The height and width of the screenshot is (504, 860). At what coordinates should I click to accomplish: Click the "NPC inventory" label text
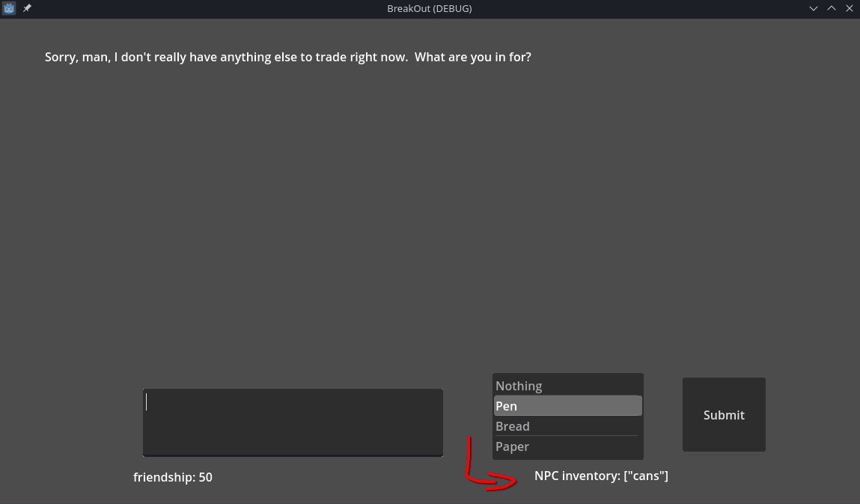pyautogui.click(x=577, y=476)
